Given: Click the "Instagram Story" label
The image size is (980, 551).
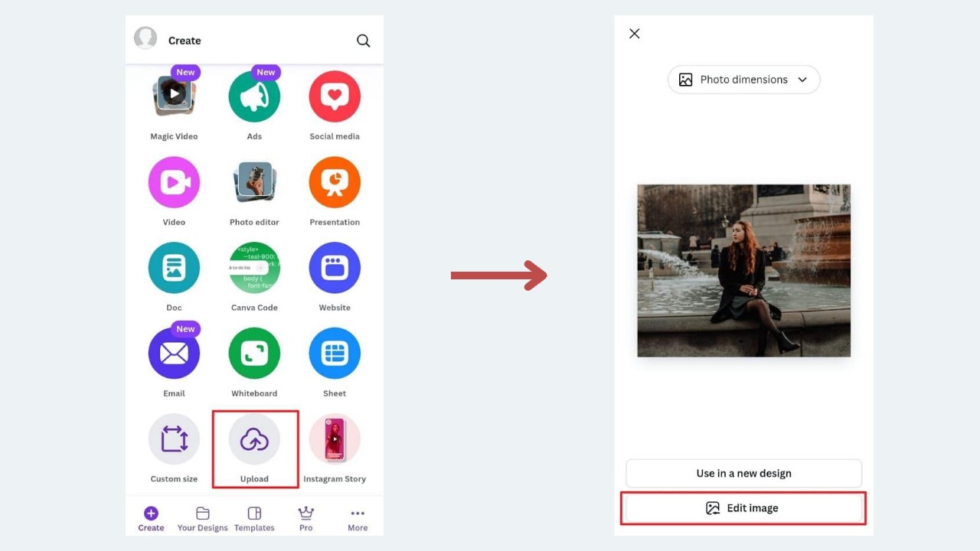Looking at the screenshot, I should click(335, 479).
